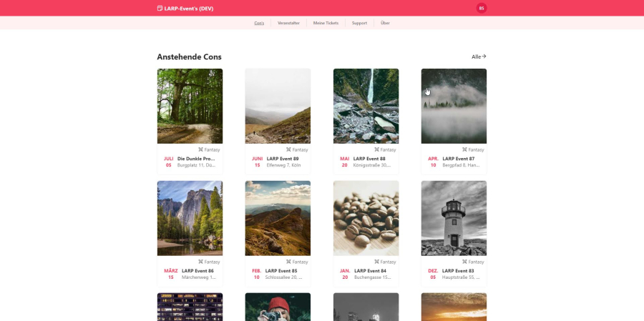Viewport: 644px width, 321px height.
Task: Open the lighthouse image of LARP Event 83
Action: (x=454, y=217)
